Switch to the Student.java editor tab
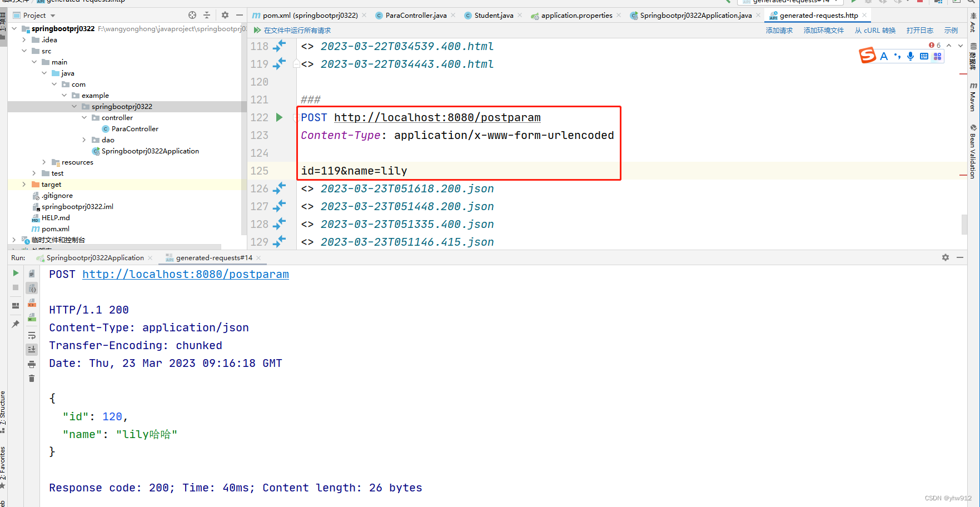 494,15
